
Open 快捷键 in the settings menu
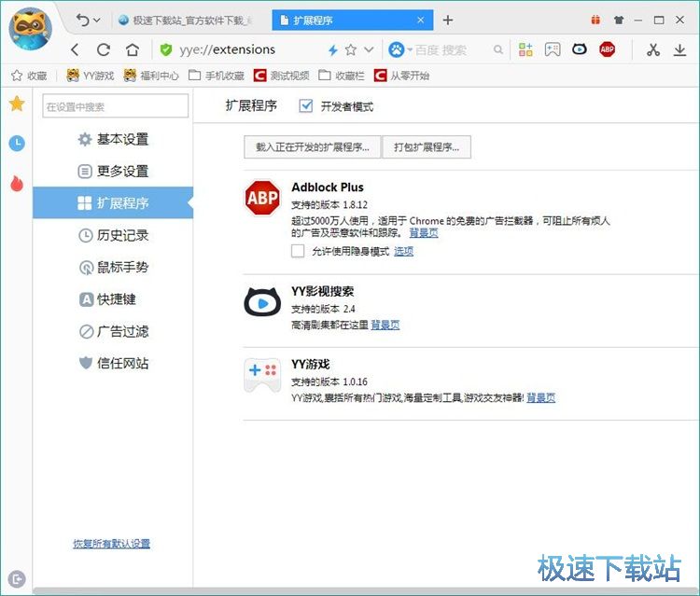[113, 299]
